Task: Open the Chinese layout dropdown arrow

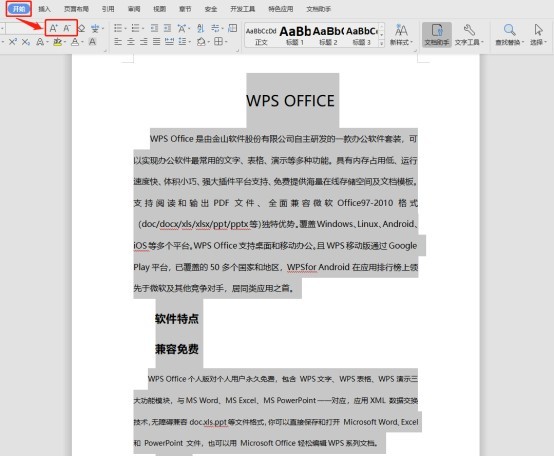Action: pos(189,28)
